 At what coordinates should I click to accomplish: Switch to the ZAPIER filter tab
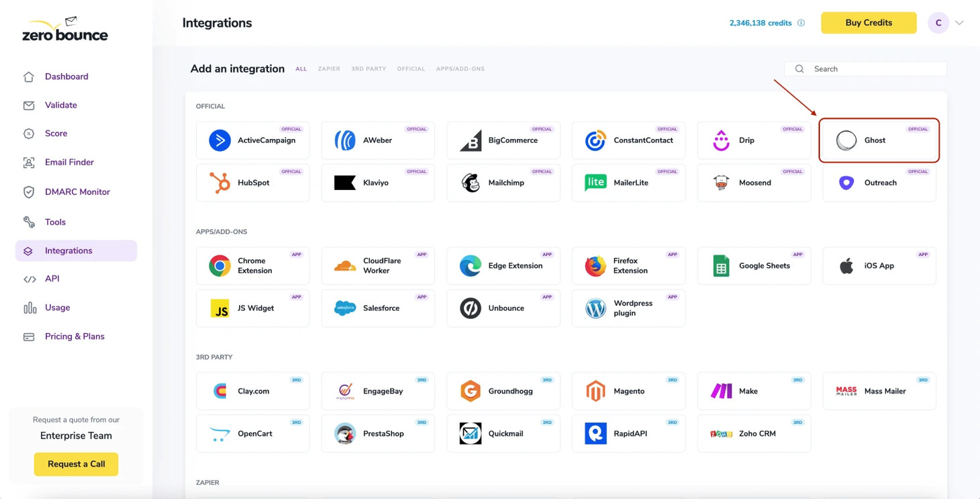pyautogui.click(x=329, y=69)
